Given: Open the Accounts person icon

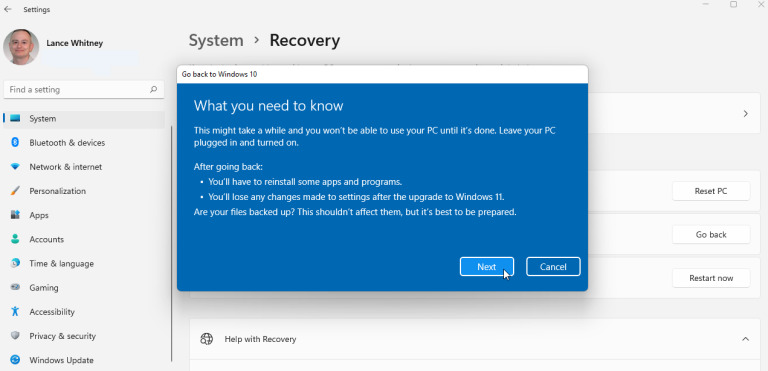Looking at the screenshot, I should click(x=15, y=239).
